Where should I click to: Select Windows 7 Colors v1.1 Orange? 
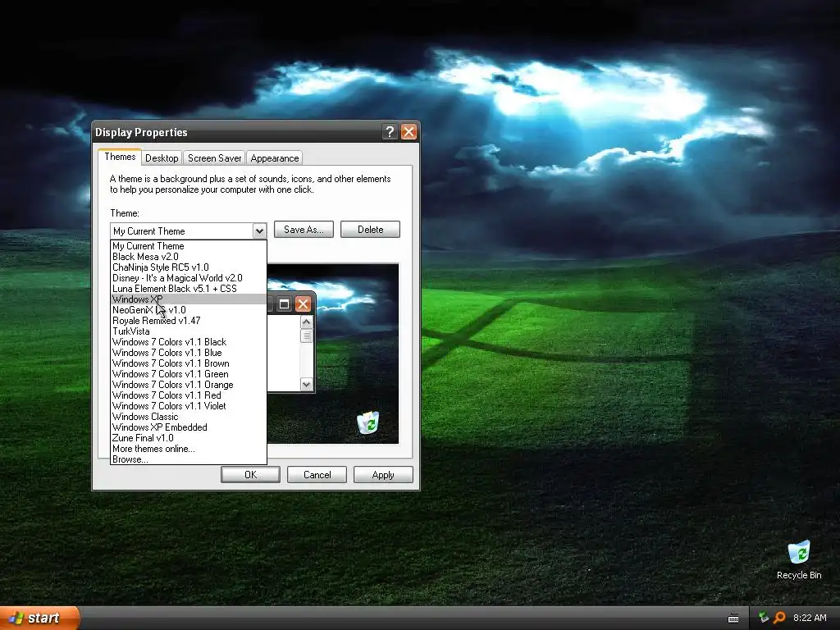(189, 385)
